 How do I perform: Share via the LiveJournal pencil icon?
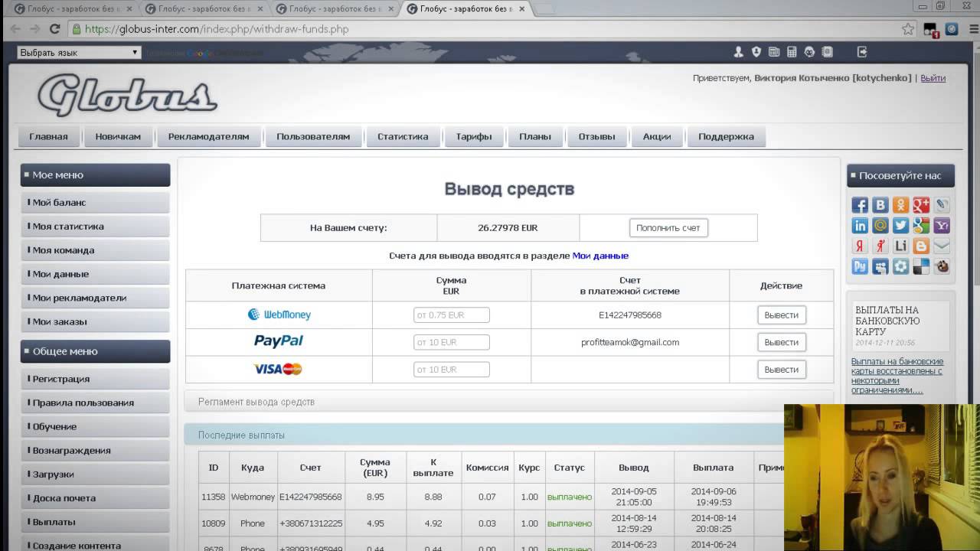942,205
